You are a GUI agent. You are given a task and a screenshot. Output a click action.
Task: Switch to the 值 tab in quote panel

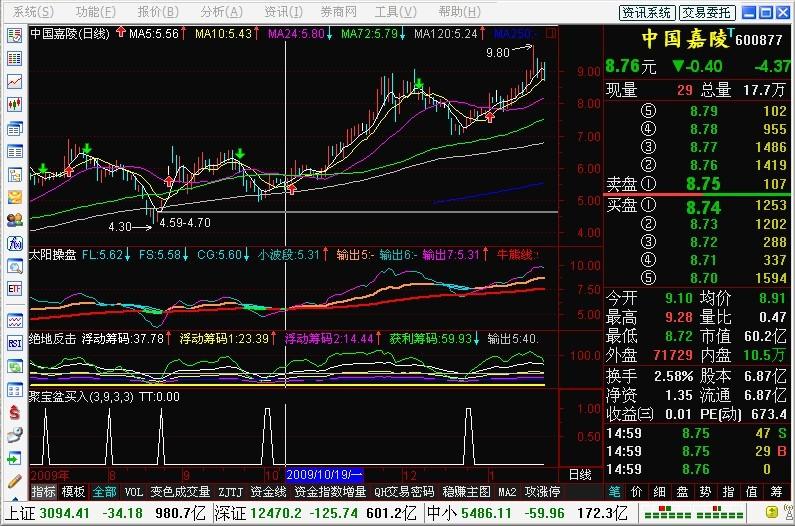[751, 492]
